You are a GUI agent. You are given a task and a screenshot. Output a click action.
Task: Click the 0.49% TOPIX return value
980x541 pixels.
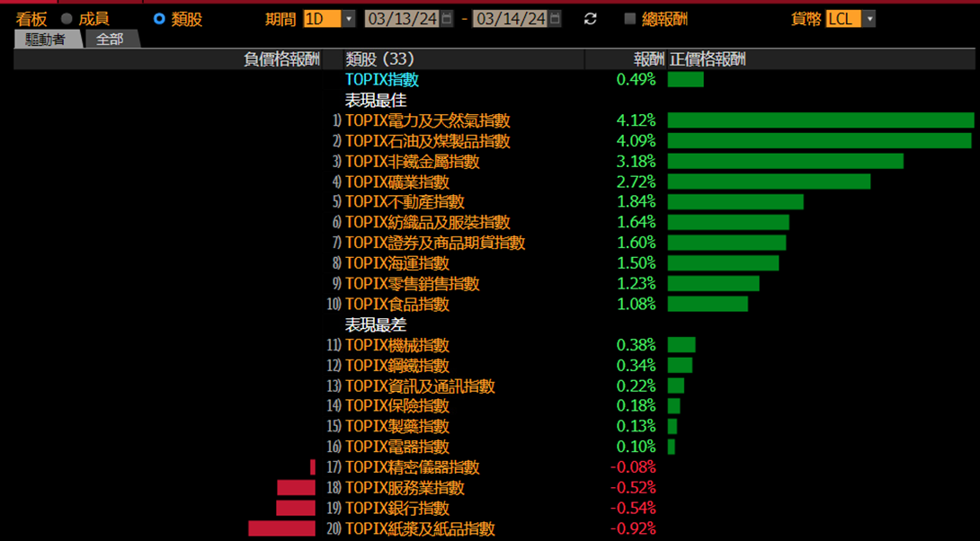[637, 79]
